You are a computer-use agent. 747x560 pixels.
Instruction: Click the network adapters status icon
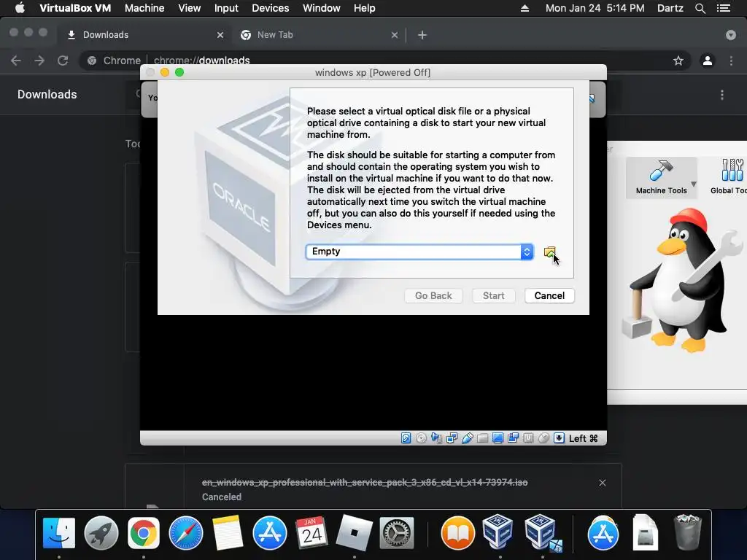(x=452, y=438)
